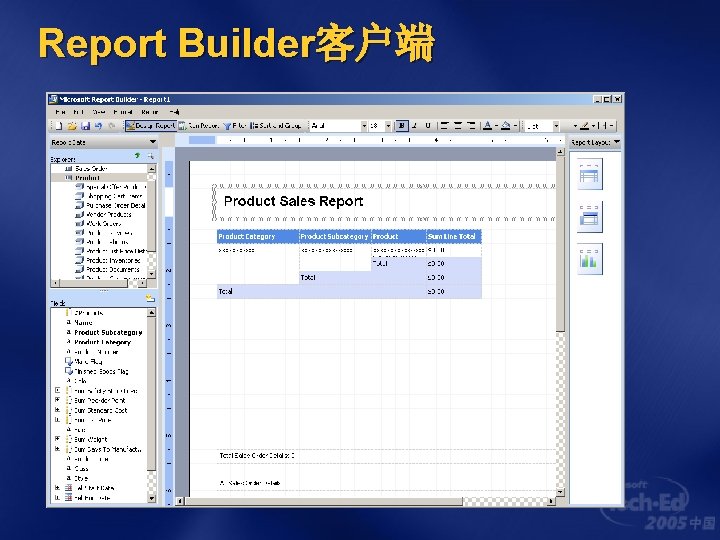
Task: Open the File menu
Action: pyautogui.click(x=60, y=112)
